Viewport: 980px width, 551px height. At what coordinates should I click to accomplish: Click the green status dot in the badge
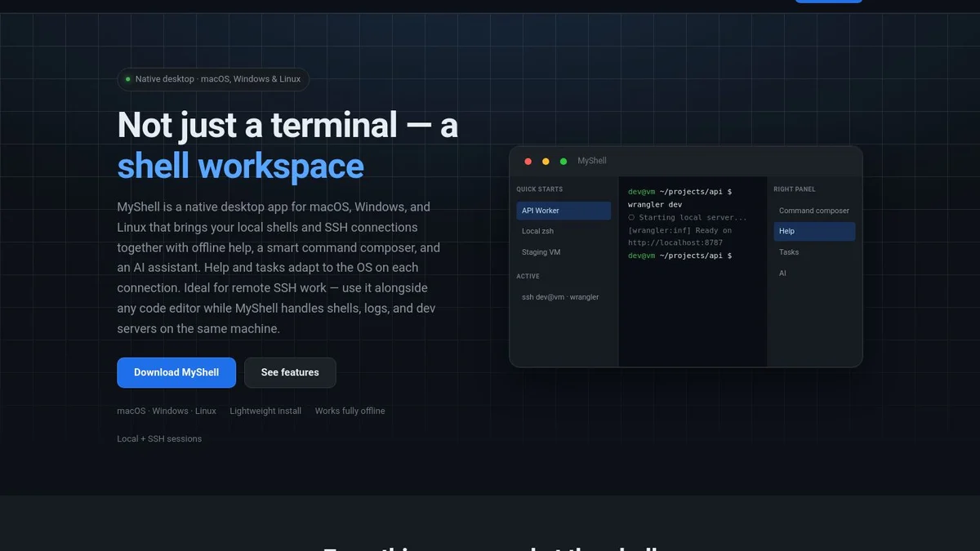[128, 79]
